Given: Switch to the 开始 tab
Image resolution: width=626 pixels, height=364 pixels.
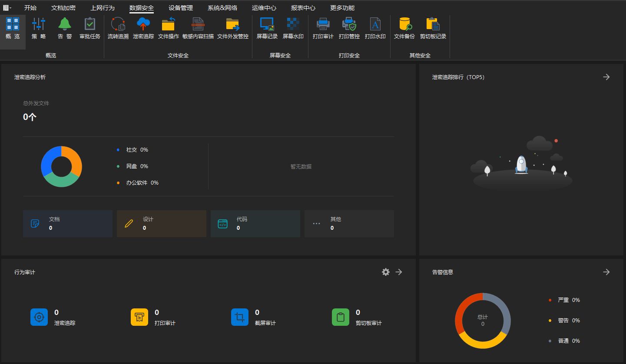Looking at the screenshot, I should coord(30,8).
